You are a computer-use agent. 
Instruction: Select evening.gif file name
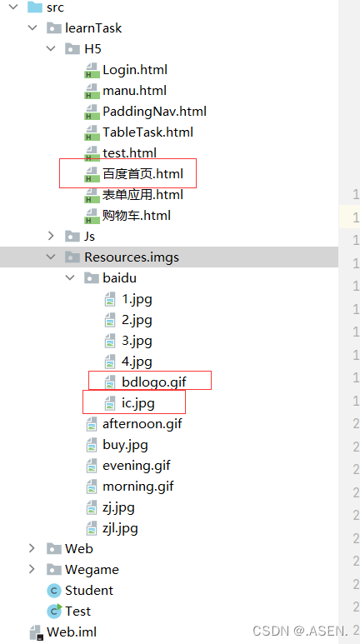coord(137,467)
